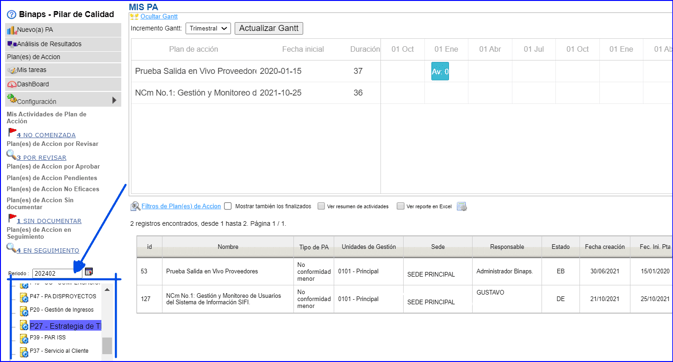Screen dimensions: 673x362
Task: Open the 4 NO COMENZADA link
Action: pyautogui.click(x=46, y=135)
